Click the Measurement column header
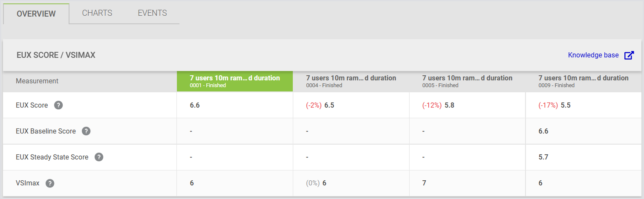644x199 pixels. (37, 81)
